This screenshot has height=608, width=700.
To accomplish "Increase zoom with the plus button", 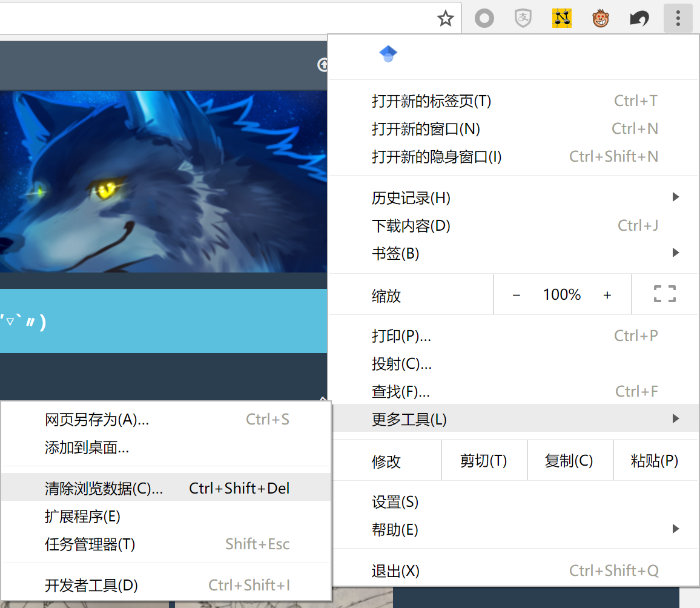I will [x=607, y=295].
